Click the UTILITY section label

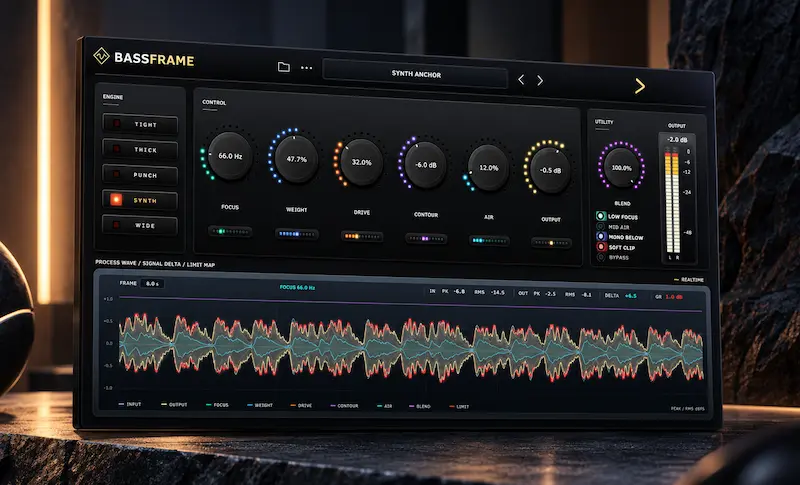(x=604, y=122)
